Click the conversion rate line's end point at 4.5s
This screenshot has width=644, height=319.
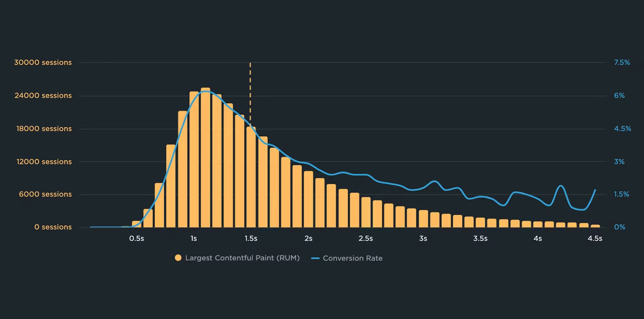(x=595, y=190)
